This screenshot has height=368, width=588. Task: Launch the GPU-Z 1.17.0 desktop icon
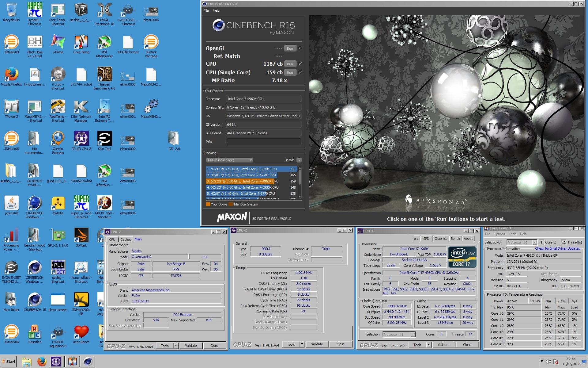(58, 236)
